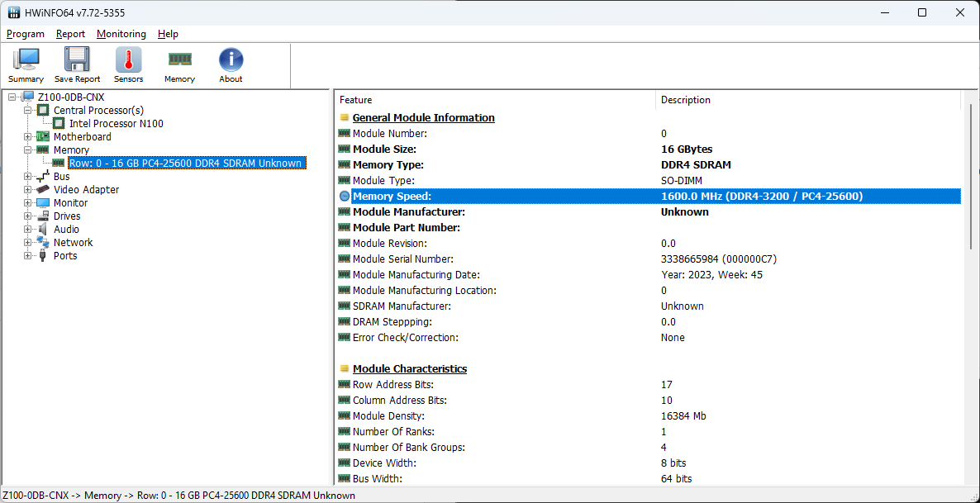Select the Row Address Bits row

[649, 384]
